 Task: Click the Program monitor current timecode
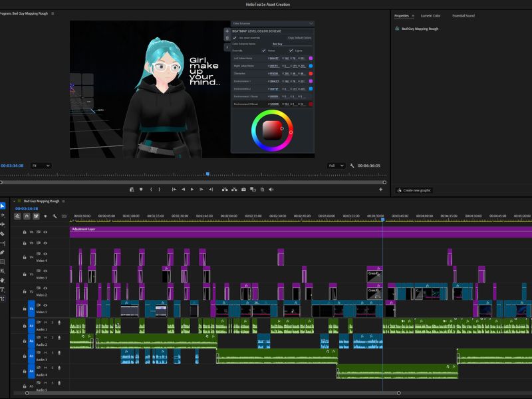click(x=12, y=166)
